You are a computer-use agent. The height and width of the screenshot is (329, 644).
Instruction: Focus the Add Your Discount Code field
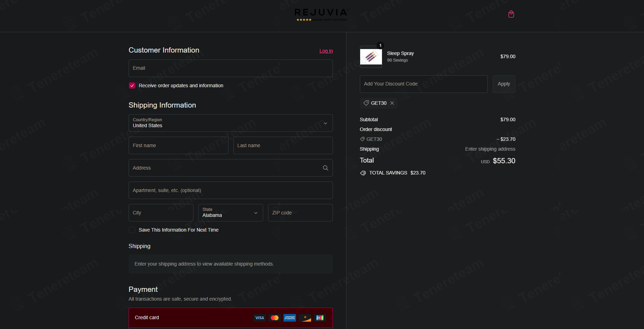pos(424,84)
